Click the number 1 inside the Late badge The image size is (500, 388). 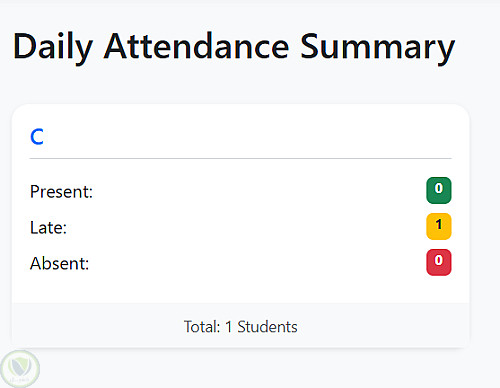pyautogui.click(x=439, y=225)
